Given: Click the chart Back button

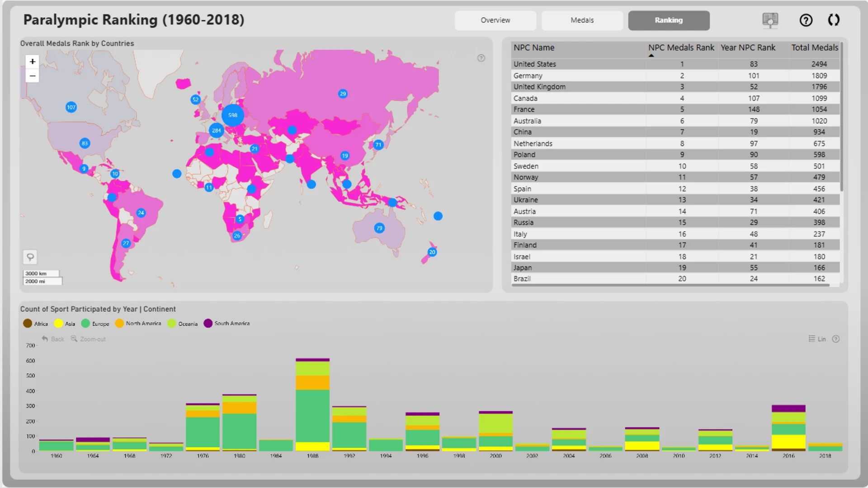Looking at the screenshot, I should click(x=53, y=339).
